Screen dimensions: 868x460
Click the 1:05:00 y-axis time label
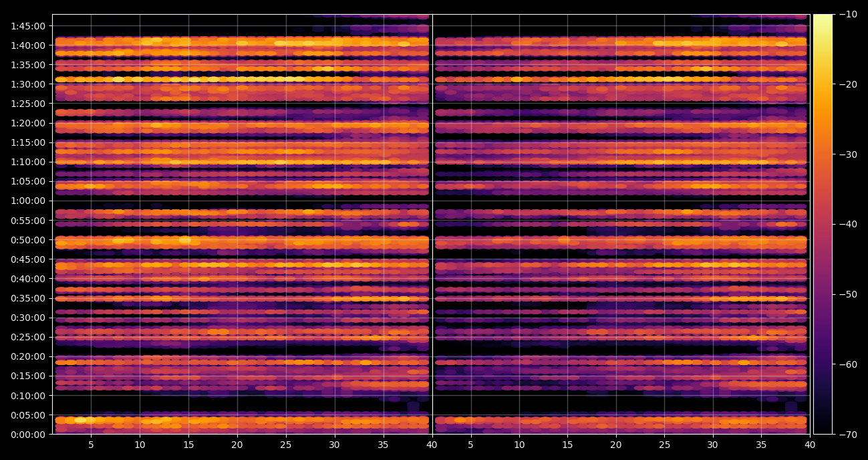29,181
